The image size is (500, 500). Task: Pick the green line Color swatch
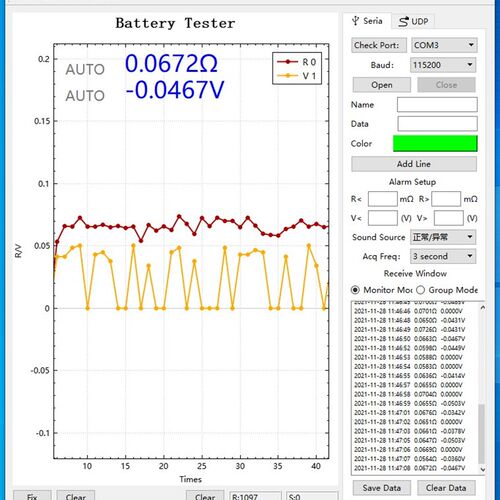click(x=435, y=143)
